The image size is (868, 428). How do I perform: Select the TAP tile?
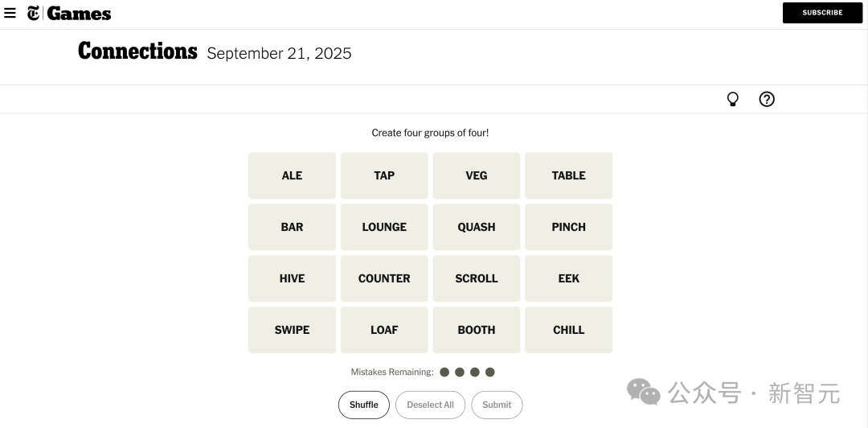384,175
